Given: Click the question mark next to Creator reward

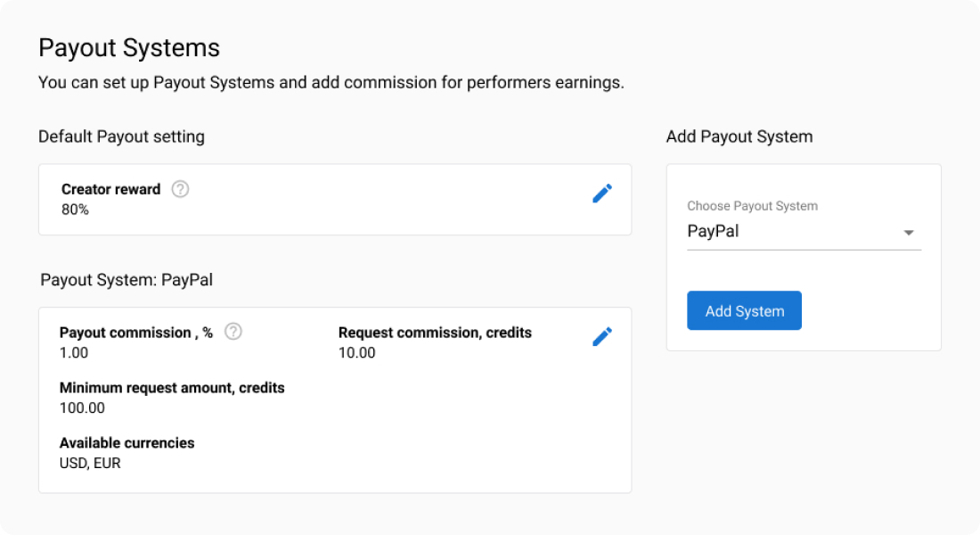Looking at the screenshot, I should [x=180, y=189].
